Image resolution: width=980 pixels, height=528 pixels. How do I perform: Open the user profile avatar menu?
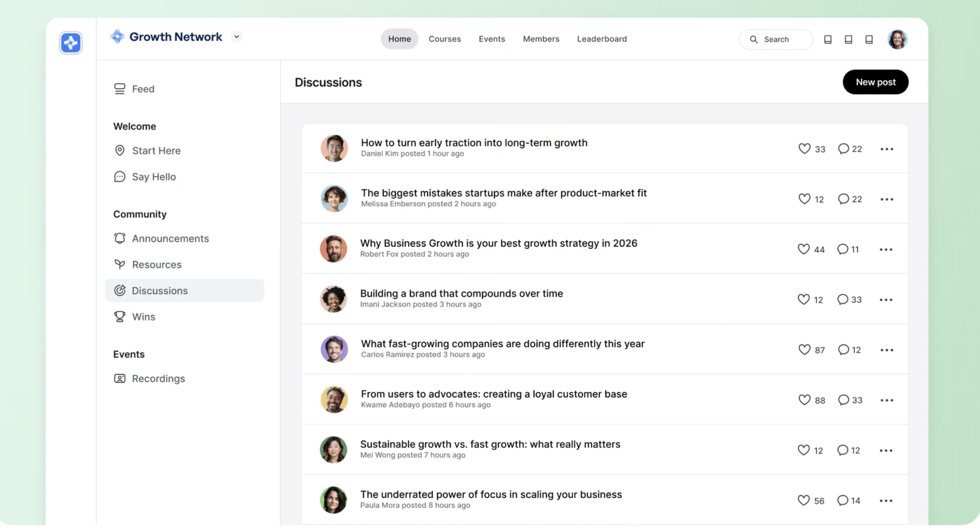point(897,40)
